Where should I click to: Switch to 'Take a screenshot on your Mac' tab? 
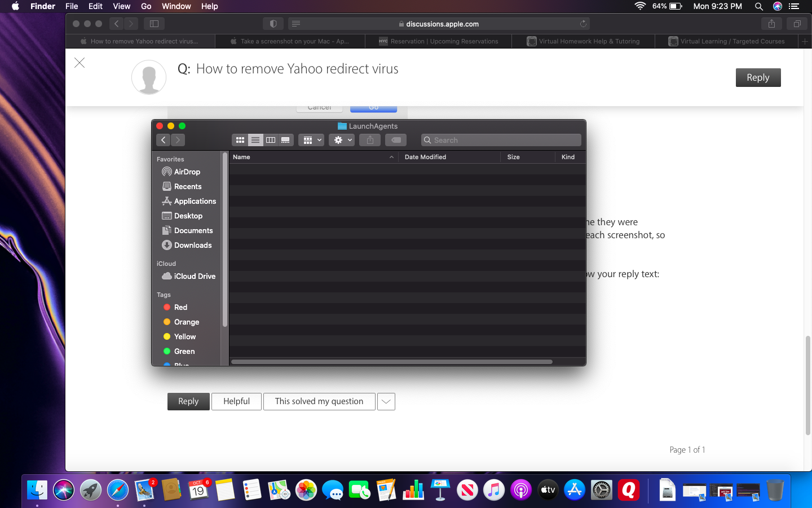click(x=290, y=41)
